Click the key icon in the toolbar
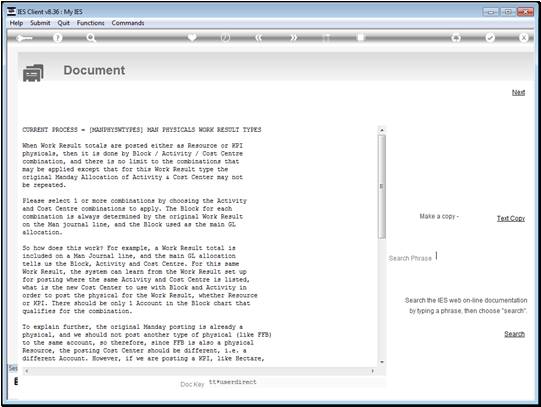 tap(24, 38)
